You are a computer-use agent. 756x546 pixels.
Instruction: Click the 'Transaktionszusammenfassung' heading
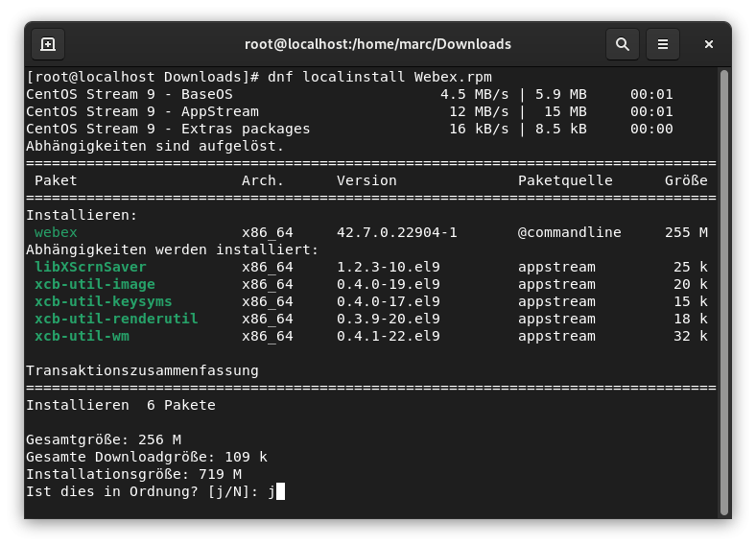point(142,371)
